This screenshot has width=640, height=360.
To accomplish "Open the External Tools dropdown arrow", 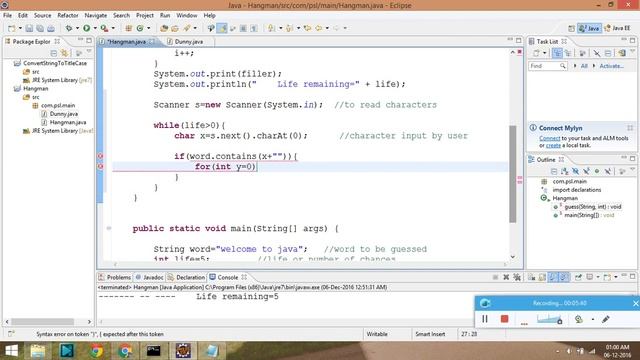I will pyautogui.click(x=113, y=28).
